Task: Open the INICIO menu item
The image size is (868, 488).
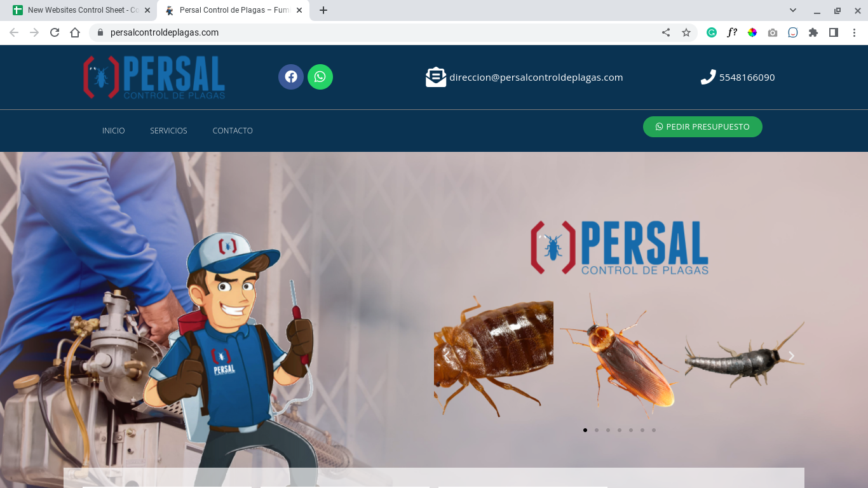Action: (x=114, y=130)
